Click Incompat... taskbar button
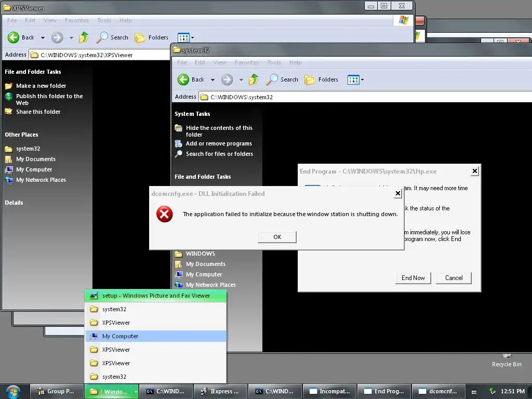532x399 pixels. 329,391
